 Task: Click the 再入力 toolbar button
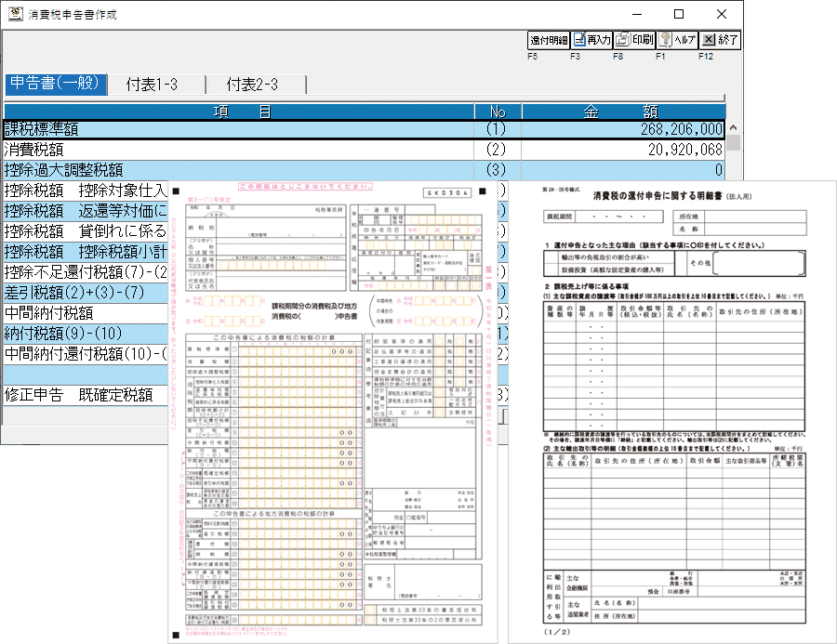pos(592,40)
